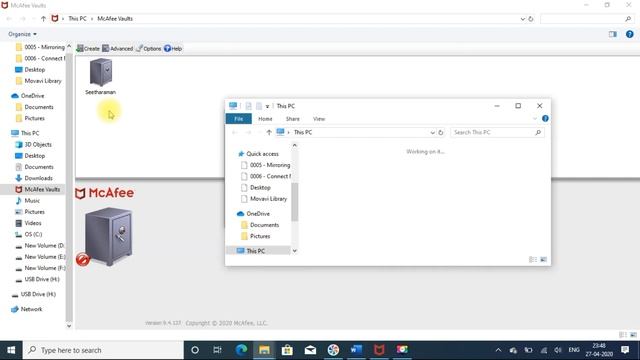Open the Home tab in This PC window
Image resolution: width=640 pixels, height=360 pixels.
(265, 119)
